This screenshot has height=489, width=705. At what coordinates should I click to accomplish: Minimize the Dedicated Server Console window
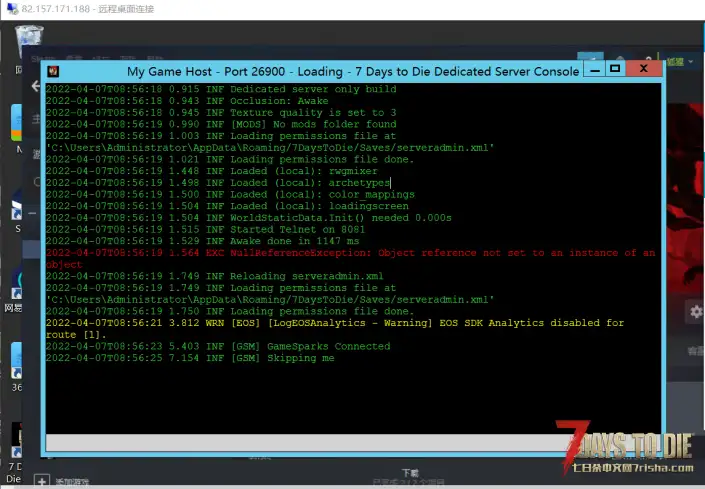pyautogui.click(x=595, y=70)
